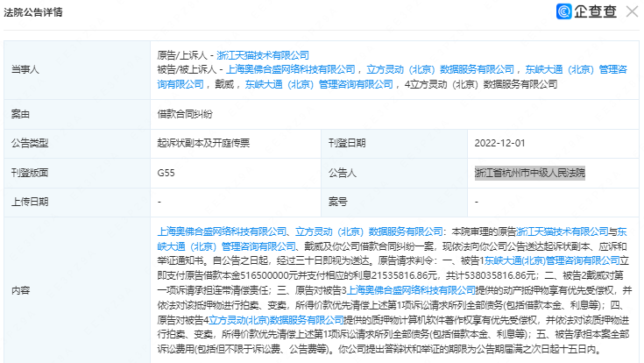644x363 pixels.
Task: Close the 法院公告详情 dialog
Action: pyautogui.click(x=632, y=11)
